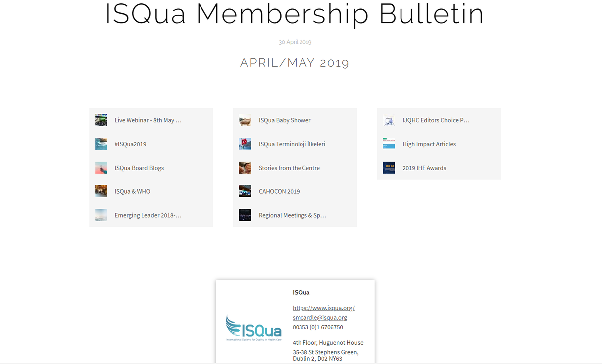Open the 2019 IHF Awards link
The height and width of the screenshot is (364, 602).
coord(424,168)
